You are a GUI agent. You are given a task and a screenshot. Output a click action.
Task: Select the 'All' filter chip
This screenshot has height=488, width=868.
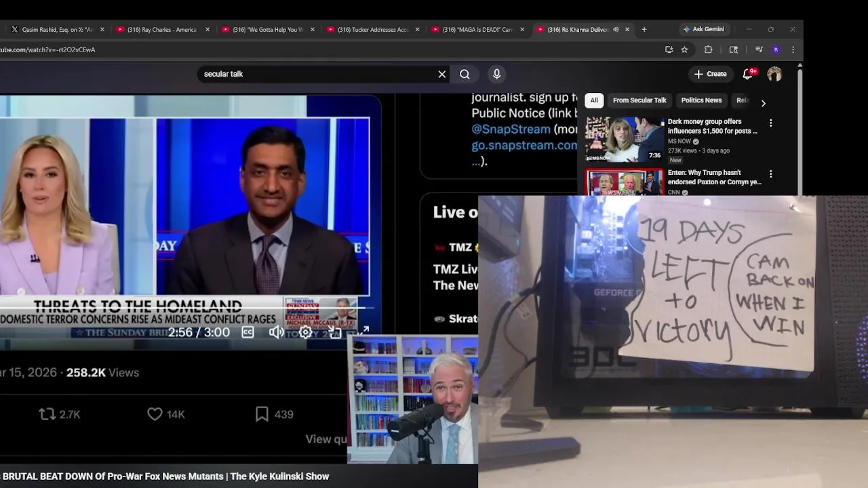point(594,100)
